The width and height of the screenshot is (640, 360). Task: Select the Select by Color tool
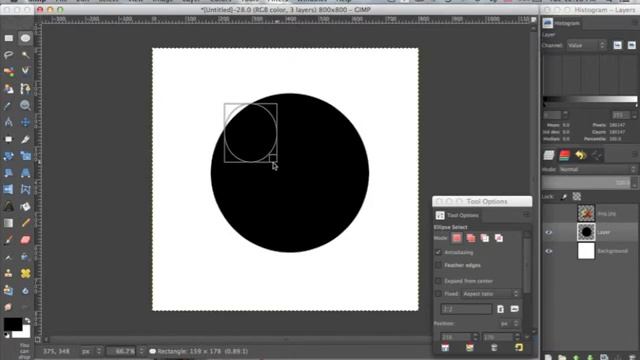tap(9, 72)
